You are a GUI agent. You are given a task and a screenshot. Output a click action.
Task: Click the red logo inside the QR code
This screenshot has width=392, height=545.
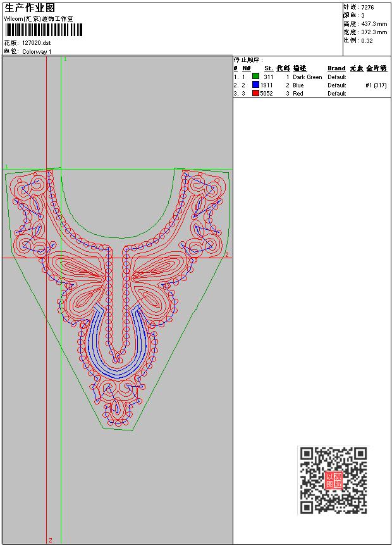[333, 480]
